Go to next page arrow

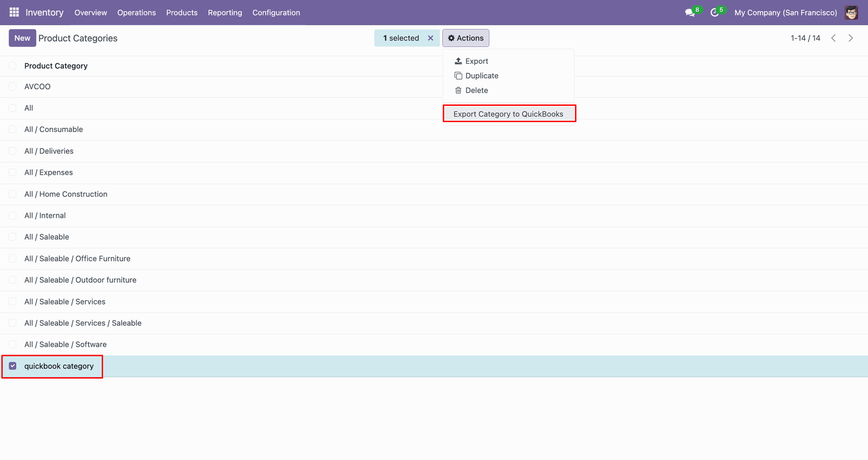pyautogui.click(x=850, y=38)
